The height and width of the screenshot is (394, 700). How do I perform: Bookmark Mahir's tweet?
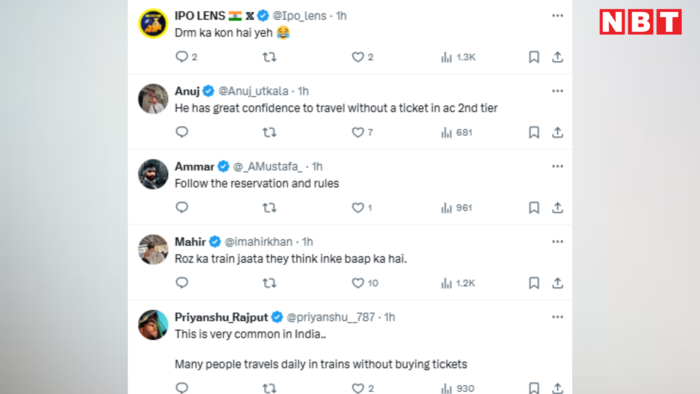(x=534, y=283)
